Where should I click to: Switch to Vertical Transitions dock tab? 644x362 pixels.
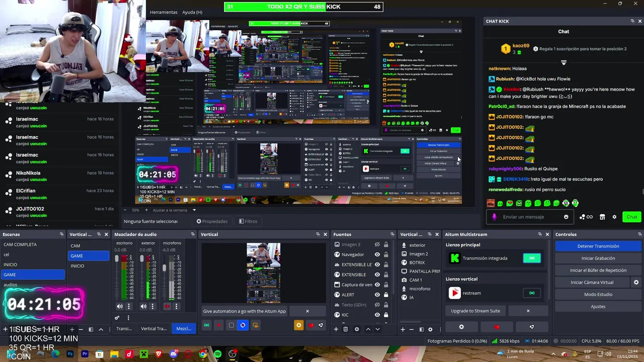[x=153, y=328]
